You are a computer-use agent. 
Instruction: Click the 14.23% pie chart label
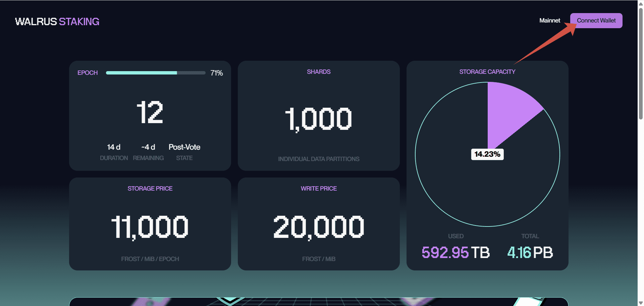[x=487, y=154]
